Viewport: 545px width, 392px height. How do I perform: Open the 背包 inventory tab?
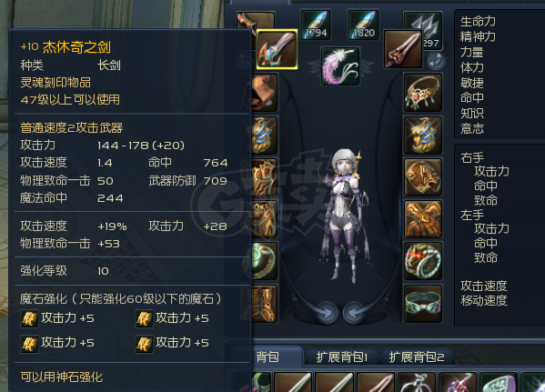267,357
